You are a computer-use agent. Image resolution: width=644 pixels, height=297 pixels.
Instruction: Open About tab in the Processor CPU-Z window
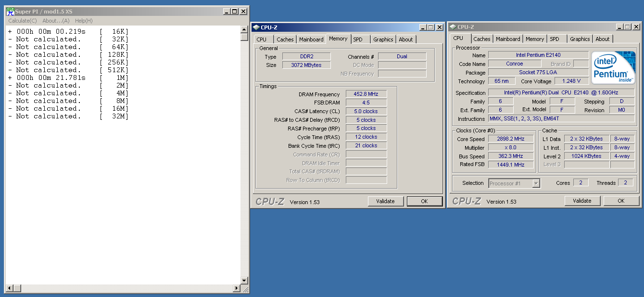pyautogui.click(x=603, y=39)
